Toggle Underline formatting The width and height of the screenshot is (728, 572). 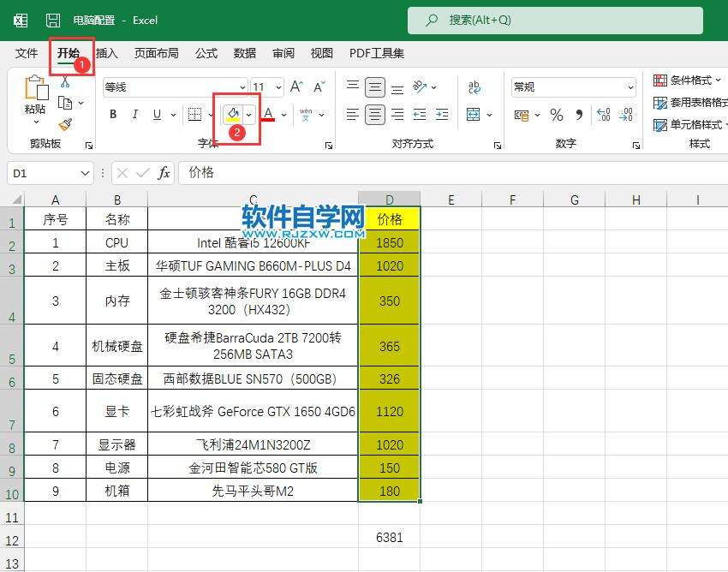[x=158, y=114]
